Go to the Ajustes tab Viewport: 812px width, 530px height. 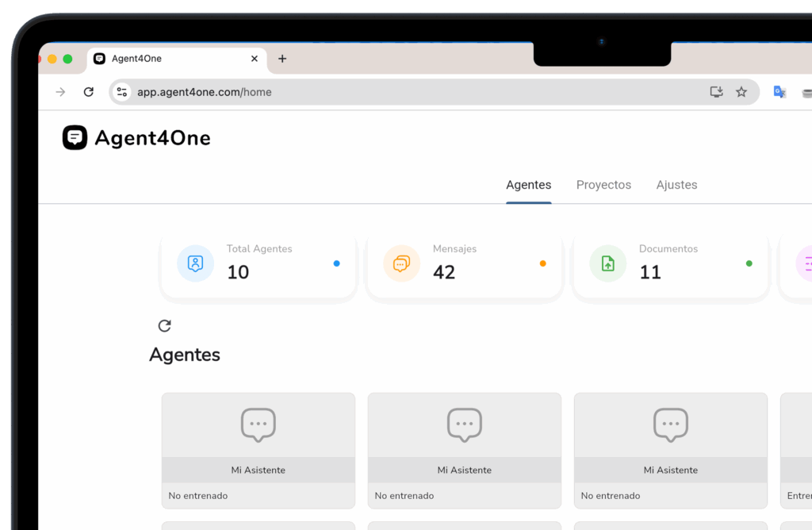[x=677, y=185]
